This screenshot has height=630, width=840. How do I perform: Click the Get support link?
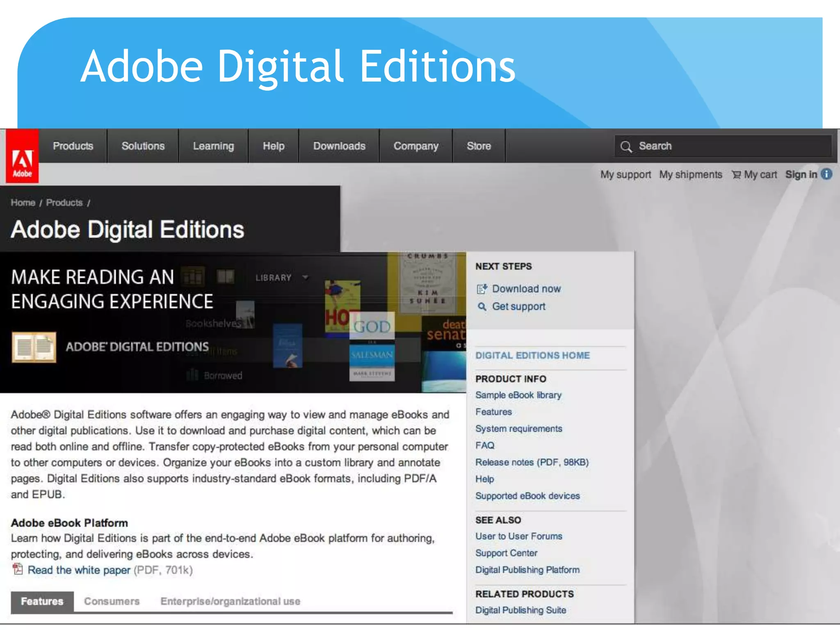(x=519, y=306)
